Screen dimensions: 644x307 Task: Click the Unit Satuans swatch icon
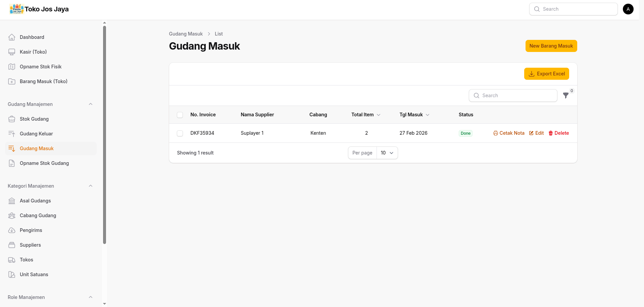click(x=12, y=274)
